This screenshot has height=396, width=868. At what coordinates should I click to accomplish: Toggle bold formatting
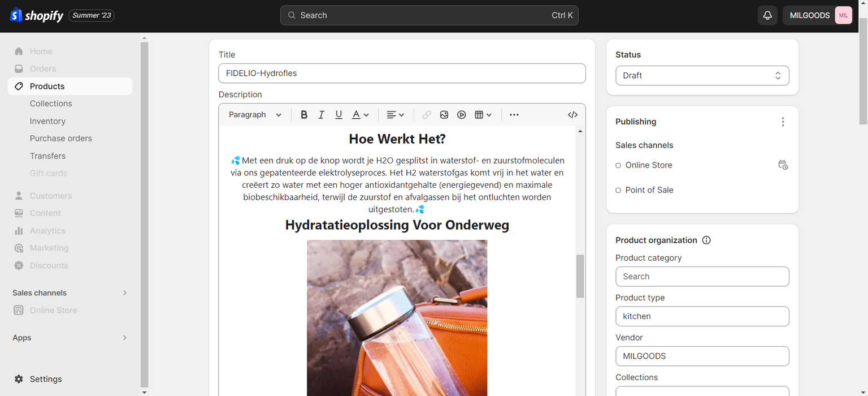(x=304, y=115)
